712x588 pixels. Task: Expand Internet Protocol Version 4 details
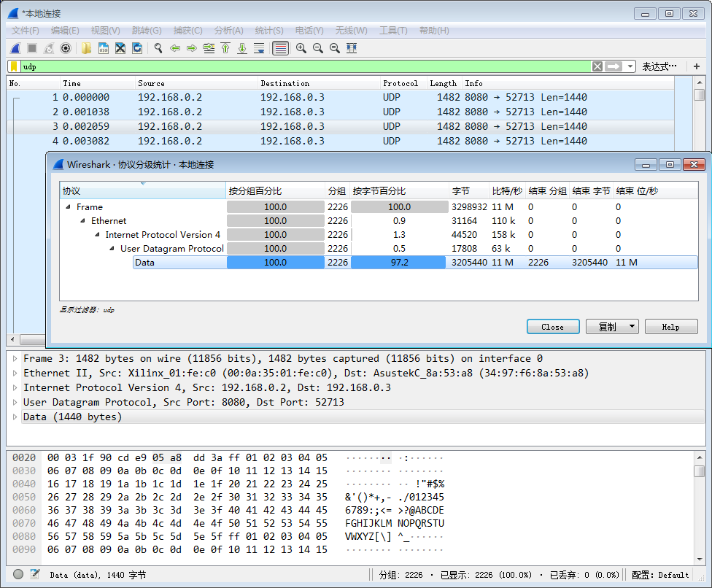pyautogui.click(x=15, y=388)
